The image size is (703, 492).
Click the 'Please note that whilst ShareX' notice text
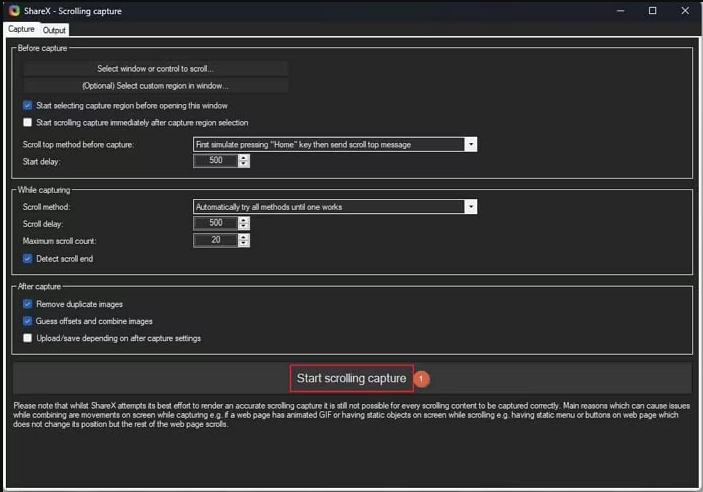point(352,415)
